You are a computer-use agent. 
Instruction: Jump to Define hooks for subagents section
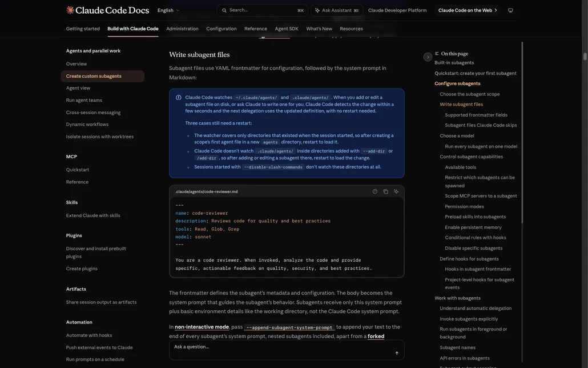469,259
